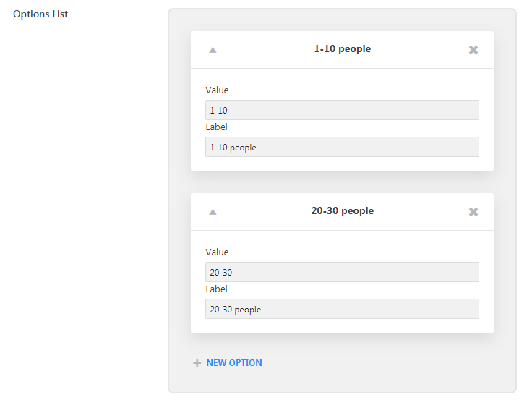This screenshot has height=400, width=532.
Task: Focus the Value field containing 20-30
Action: point(342,272)
